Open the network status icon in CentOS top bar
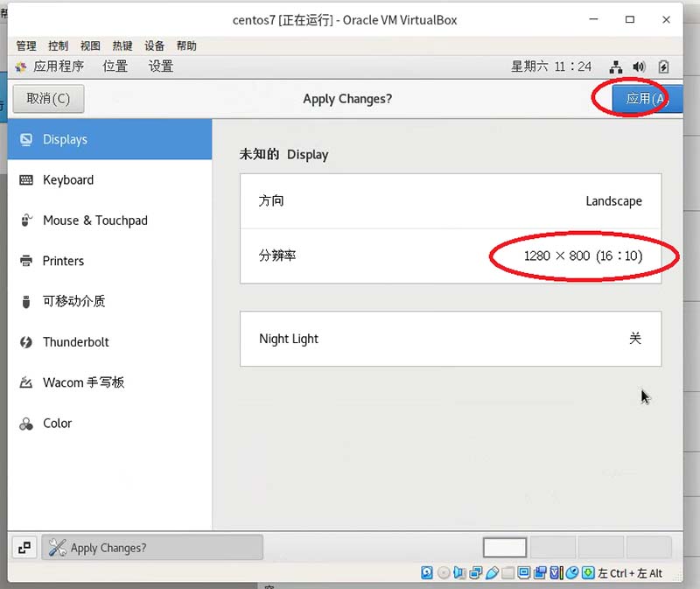The height and width of the screenshot is (589, 700). [616, 67]
